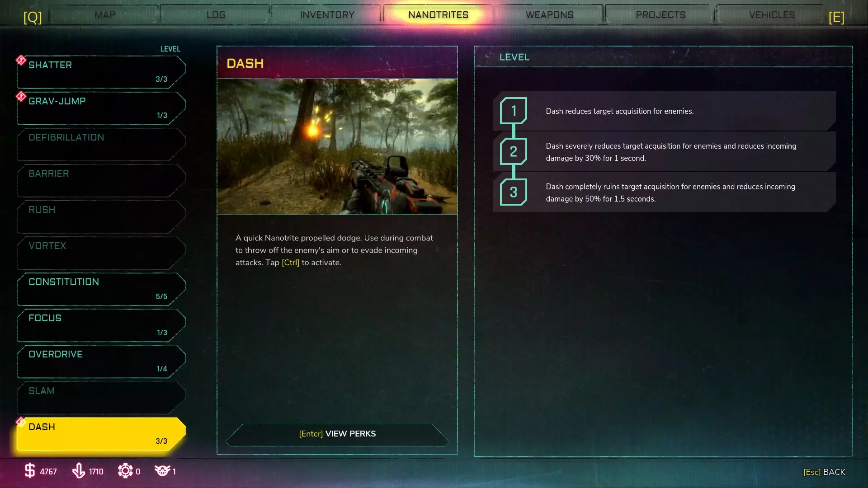Select the level 1 hexagon icon
868x488 pixels.
tap(514, 111)
